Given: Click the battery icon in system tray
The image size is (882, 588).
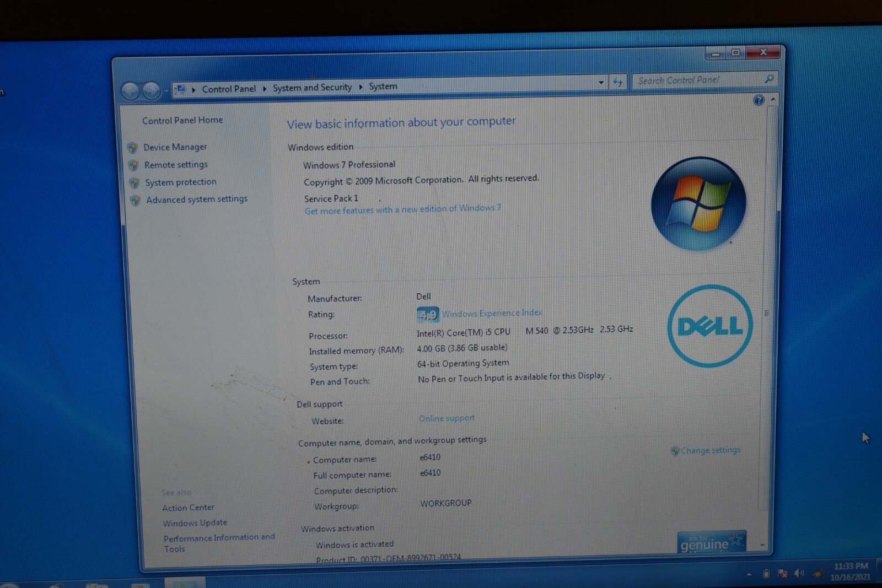Looking at the screenshot, I should point(766,574).
